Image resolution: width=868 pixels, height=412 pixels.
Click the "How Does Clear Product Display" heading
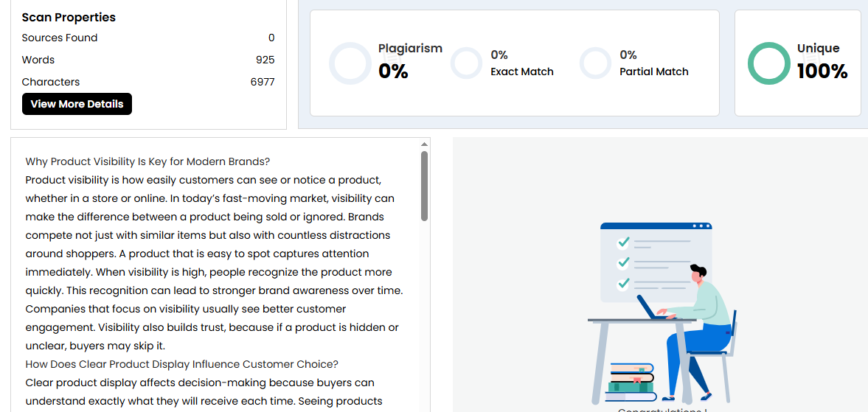coord(181,364)
